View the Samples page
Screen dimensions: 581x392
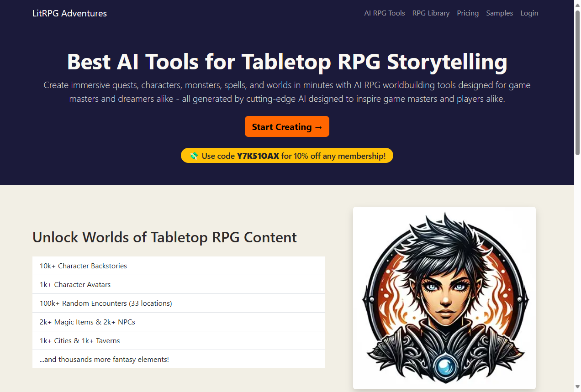(x=499, y=13)
